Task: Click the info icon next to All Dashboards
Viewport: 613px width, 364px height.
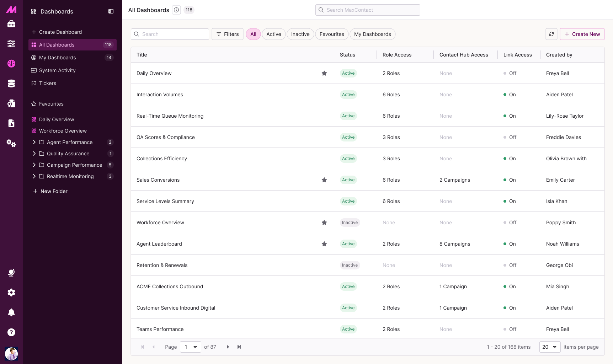Action: pyautogui.click(x=176, y=10)
